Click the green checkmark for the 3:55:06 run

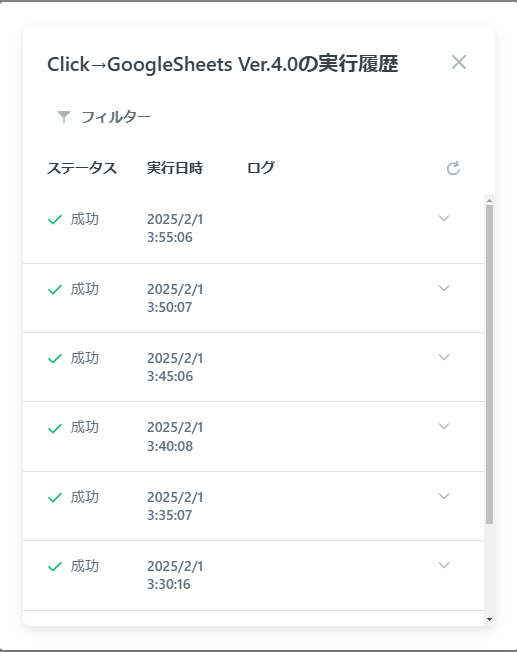[x=55, y=219]
